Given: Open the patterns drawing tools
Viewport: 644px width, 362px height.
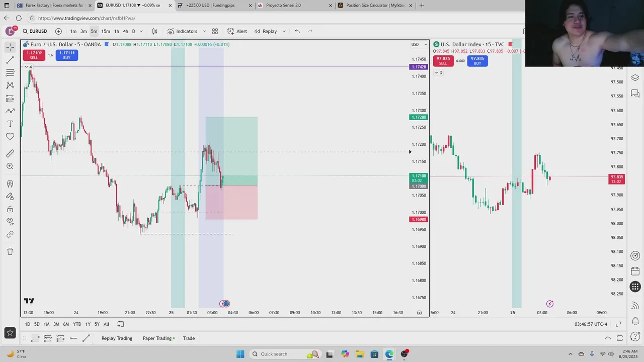Looking at the screenshot, I should 10,85.
